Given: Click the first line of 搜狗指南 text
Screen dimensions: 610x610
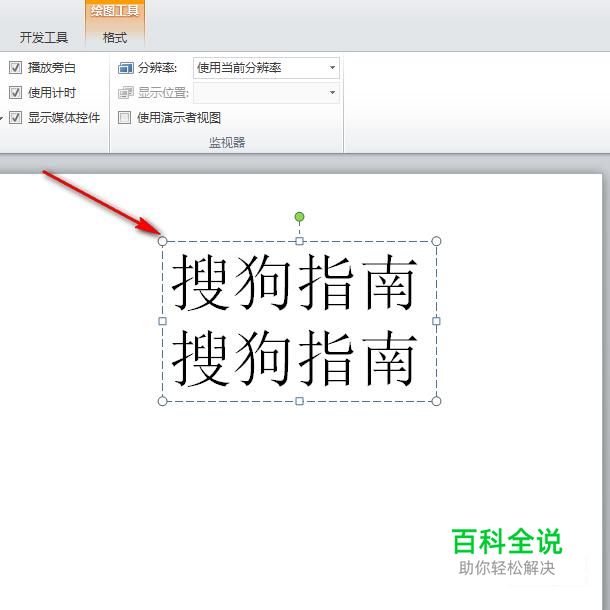Looking at the screenshot, I should coord(294,283).
